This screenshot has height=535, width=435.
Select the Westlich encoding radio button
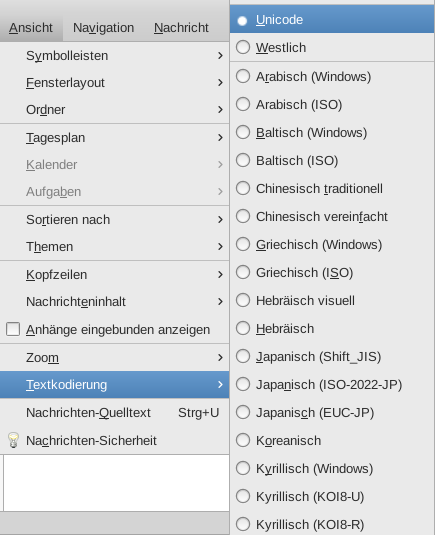pos(243,47)
